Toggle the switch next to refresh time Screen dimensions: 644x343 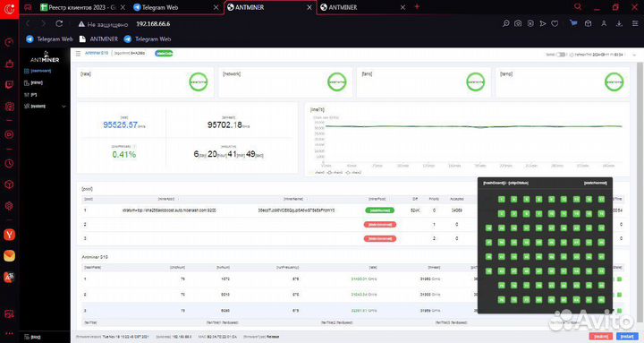(x=561, y=55)
